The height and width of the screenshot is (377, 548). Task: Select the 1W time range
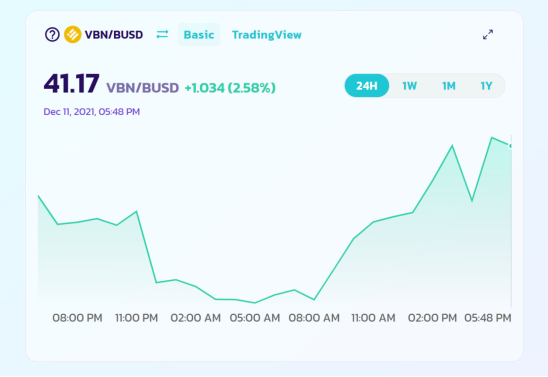[409, 86]
